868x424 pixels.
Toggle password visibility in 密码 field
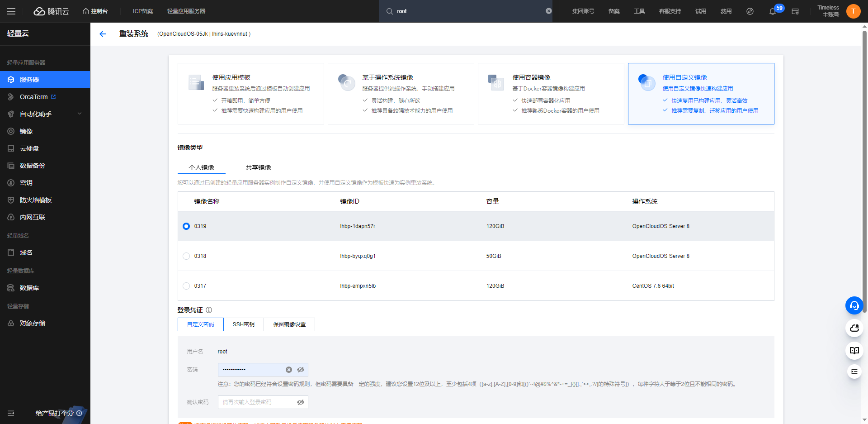pos(301,370)
